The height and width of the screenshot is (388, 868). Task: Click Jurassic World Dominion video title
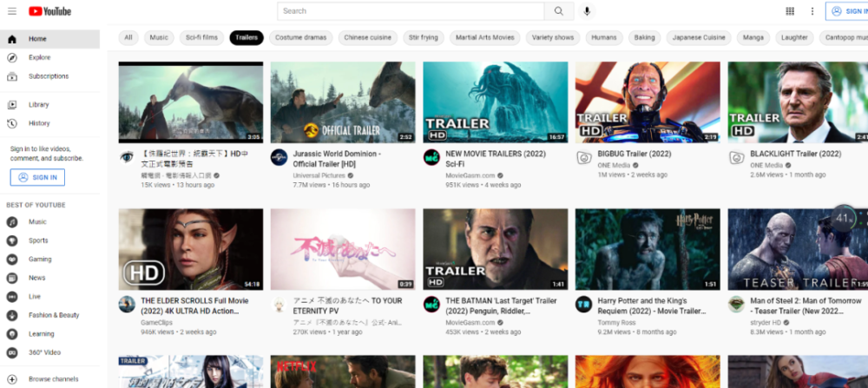pos(337,159)
